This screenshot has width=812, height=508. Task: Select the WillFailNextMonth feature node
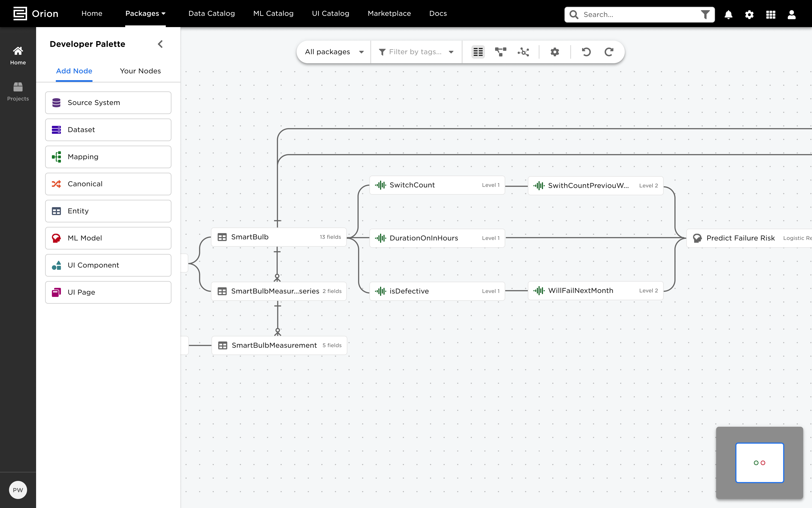[596, 291]
